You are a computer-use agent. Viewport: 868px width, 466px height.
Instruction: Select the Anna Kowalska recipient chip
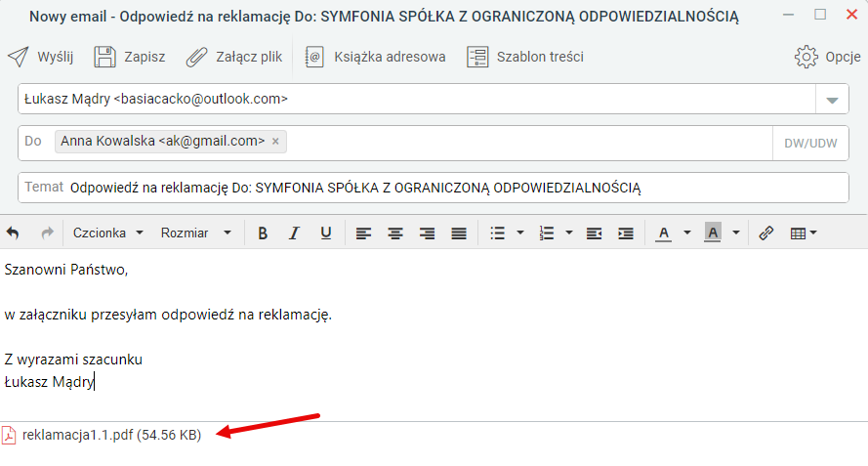[171, 142]
